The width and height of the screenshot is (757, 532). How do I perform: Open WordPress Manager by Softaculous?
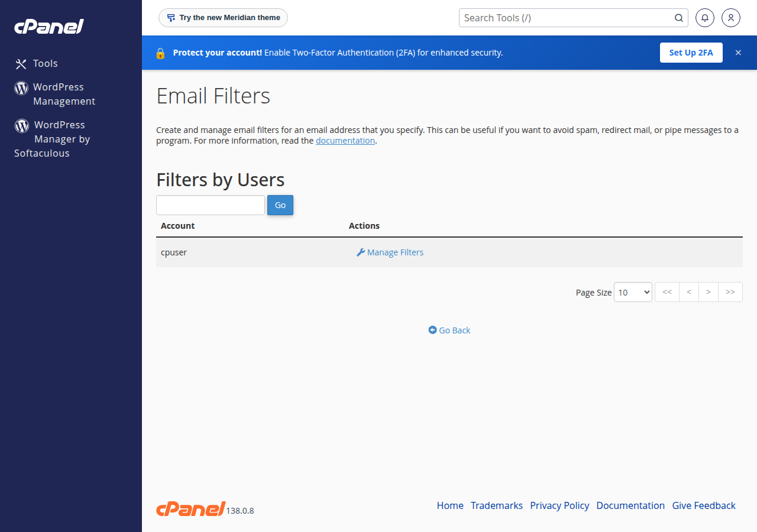click(x=53, y=139)
